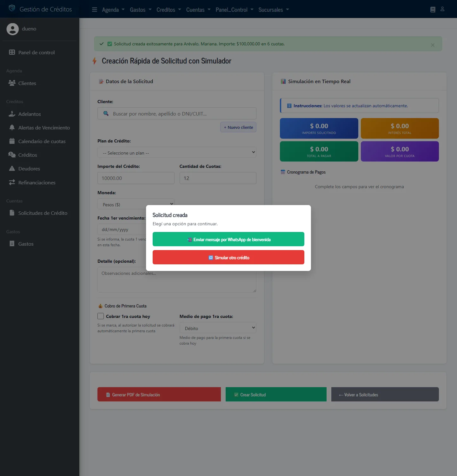Screen dimensions: 457x476
Task: Check the Cobrar 1ra cuota hoy checkbox
Action: pos(101,316)
